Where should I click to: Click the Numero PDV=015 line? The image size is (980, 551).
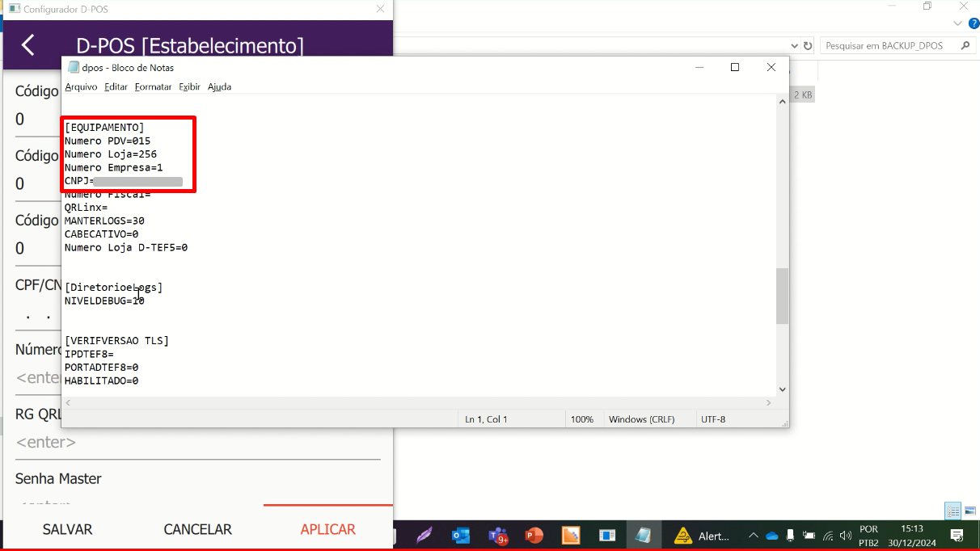click(108, 141)
